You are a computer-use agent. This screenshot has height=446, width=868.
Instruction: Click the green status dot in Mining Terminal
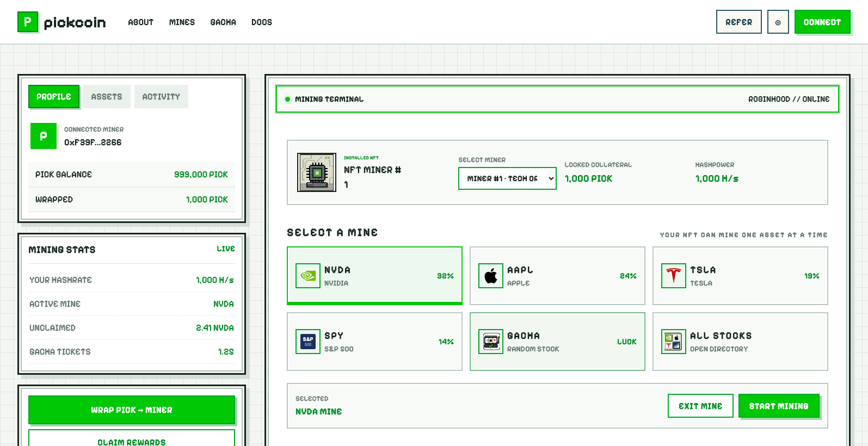(287, 99)
